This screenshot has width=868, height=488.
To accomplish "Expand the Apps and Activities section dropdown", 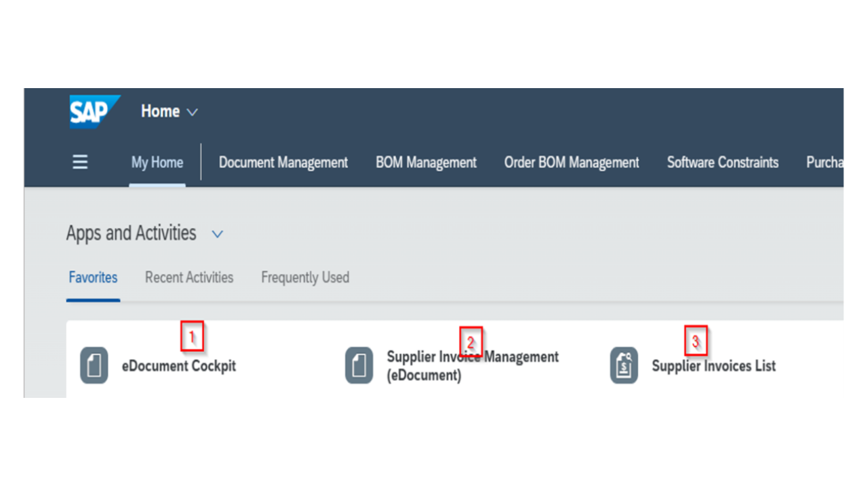I will pyautogui.click(x=217, y=233).
